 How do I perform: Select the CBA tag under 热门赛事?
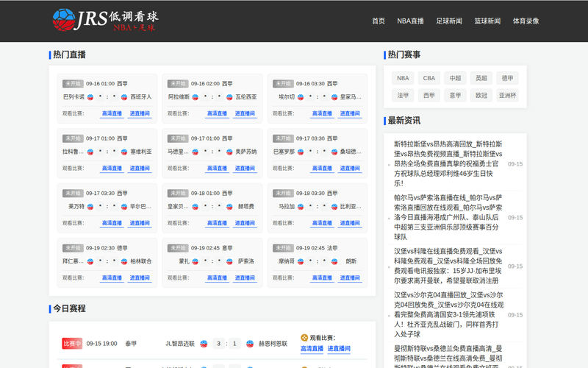429,78
